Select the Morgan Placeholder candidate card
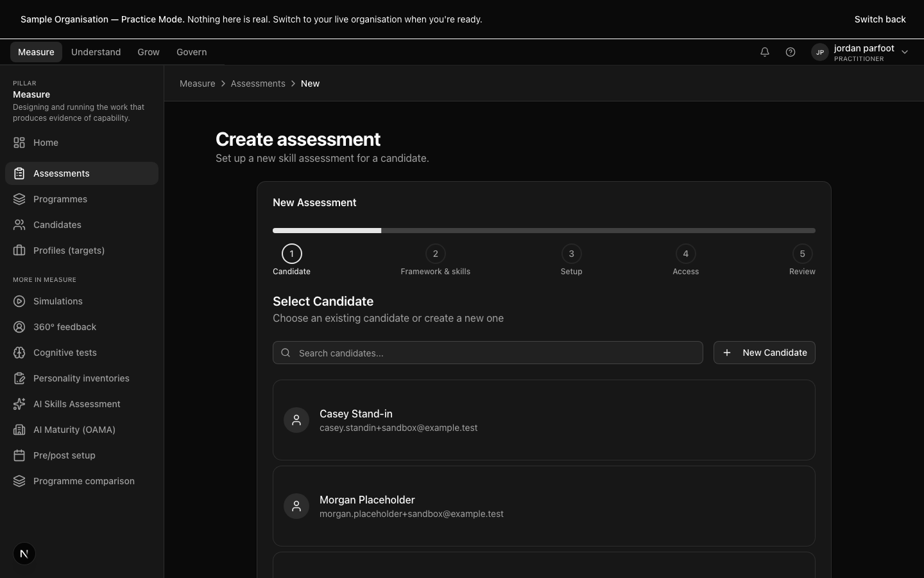Viewport: 924px width, 578px height. (544, 506)
